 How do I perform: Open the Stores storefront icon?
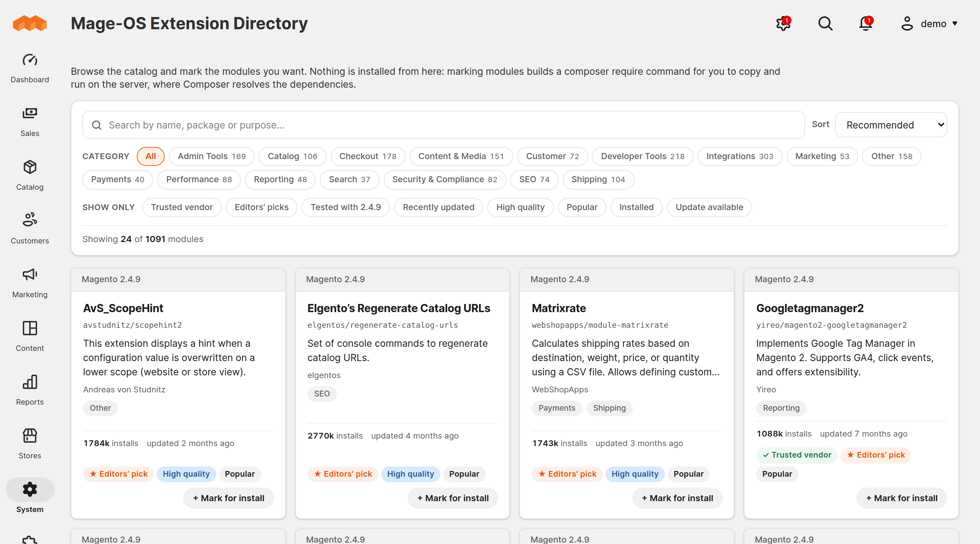tap(30, 435)
